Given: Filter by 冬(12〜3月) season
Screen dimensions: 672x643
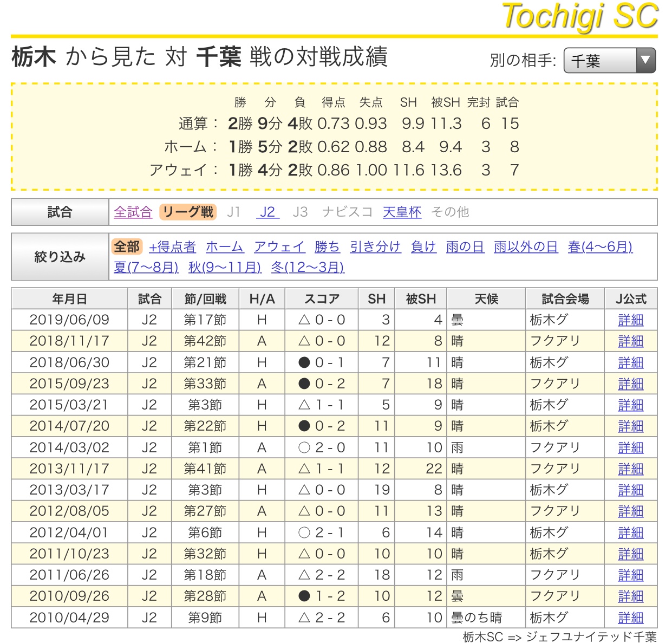Looking at the screenshot, I should click(x=308, y=267).
